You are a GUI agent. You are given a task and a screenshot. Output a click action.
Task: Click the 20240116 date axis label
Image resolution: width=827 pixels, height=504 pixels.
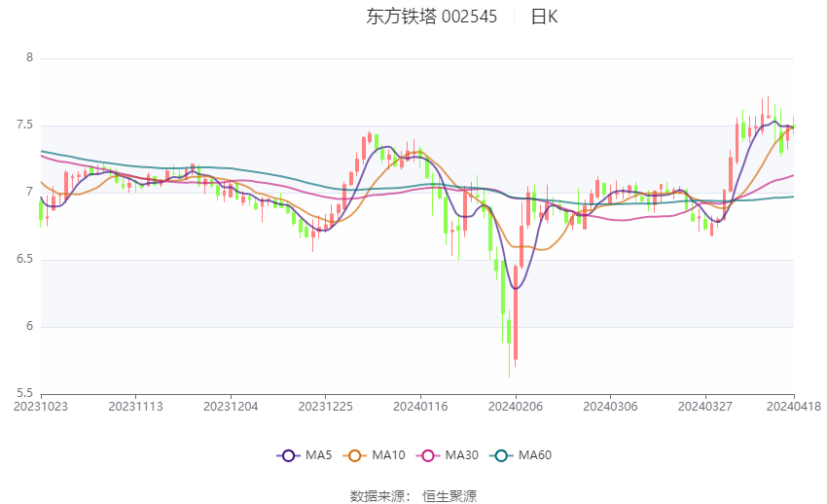420,407
